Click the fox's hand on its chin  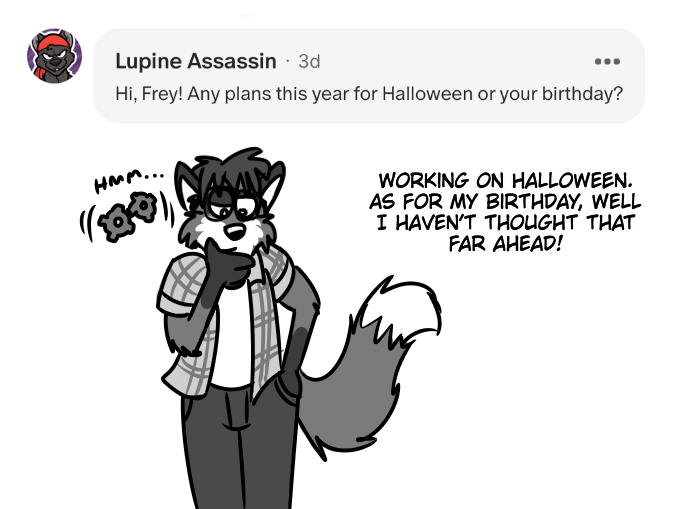pos(227,265)
